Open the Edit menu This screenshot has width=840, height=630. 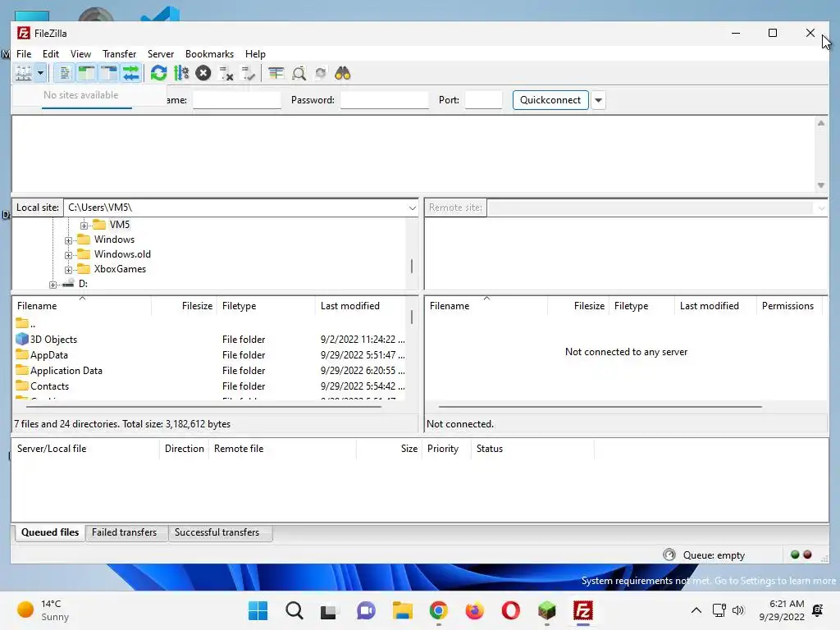(x=51, y=54)
